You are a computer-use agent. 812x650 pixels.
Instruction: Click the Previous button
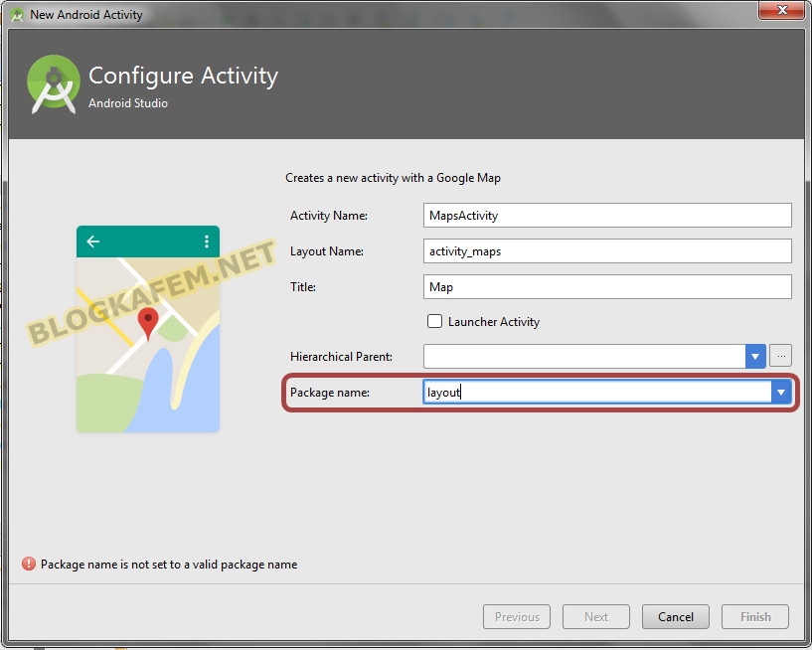click(516, 616)
